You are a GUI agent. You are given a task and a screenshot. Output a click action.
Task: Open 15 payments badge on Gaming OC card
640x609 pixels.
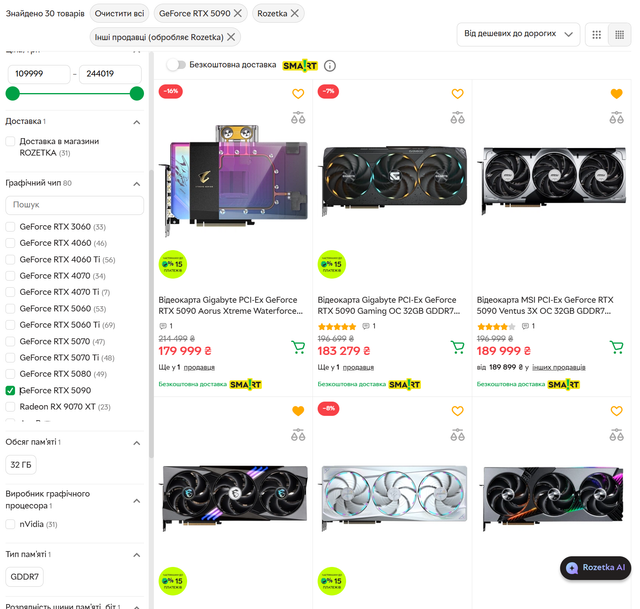point(331,264)
